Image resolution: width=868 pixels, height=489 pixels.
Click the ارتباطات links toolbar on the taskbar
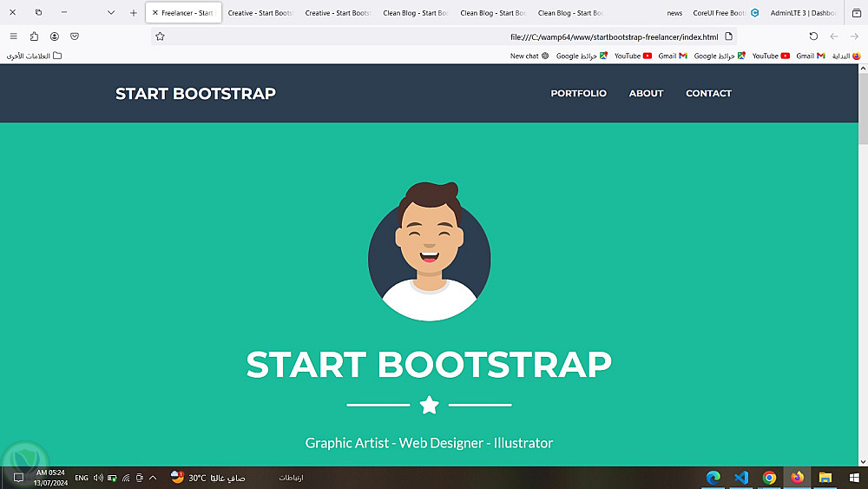point(291,478)
